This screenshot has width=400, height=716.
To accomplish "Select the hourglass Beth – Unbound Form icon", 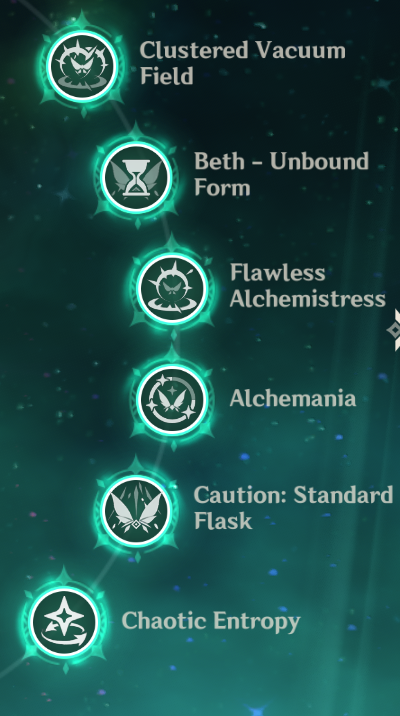I will click(136, 177).
